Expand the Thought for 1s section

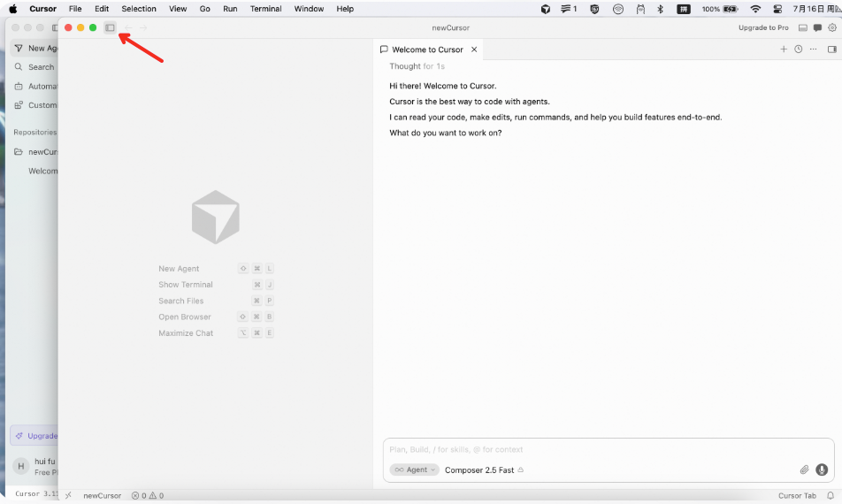[x=417, y=66]
